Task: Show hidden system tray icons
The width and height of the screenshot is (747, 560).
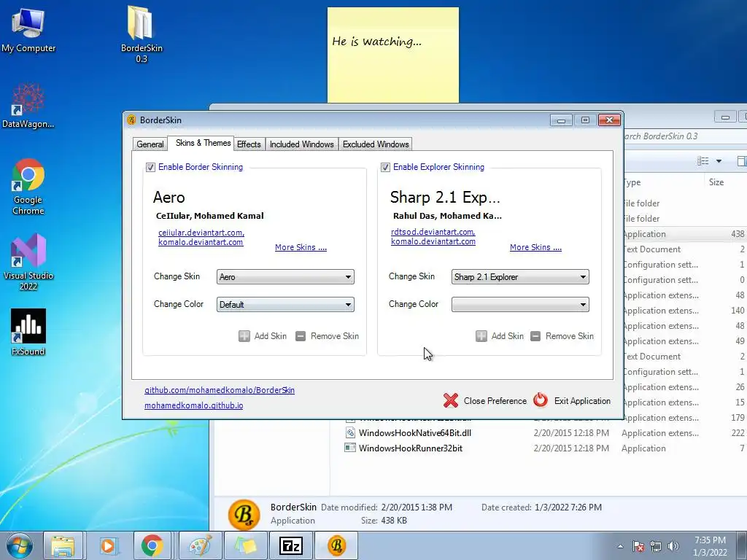Action: click(620, 546)
